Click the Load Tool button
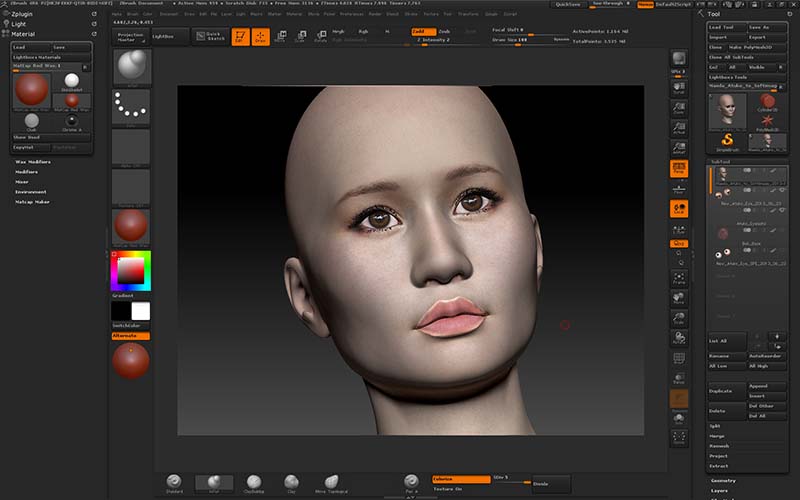The image size is (800, 500). point(727,27)
